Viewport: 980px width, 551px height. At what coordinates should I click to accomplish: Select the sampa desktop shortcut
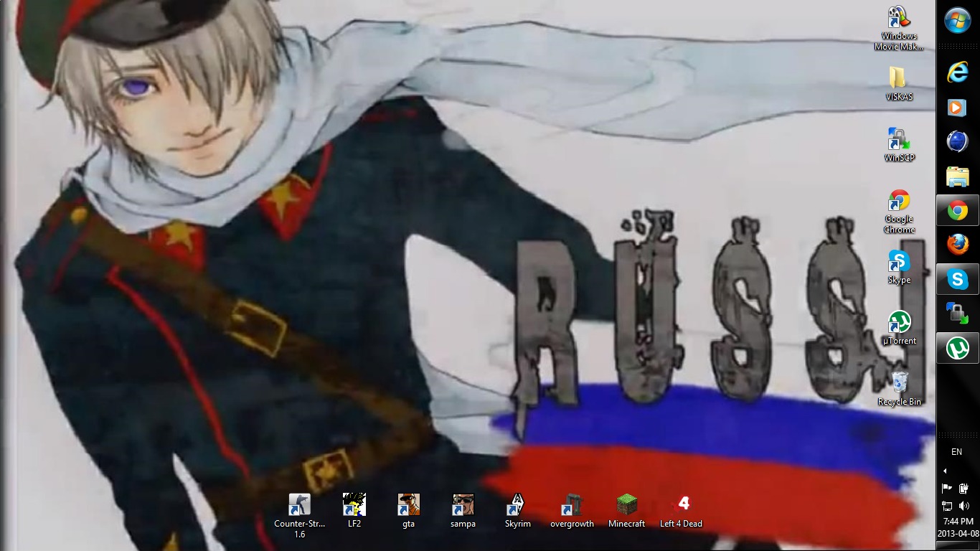(x=463, y=511)
